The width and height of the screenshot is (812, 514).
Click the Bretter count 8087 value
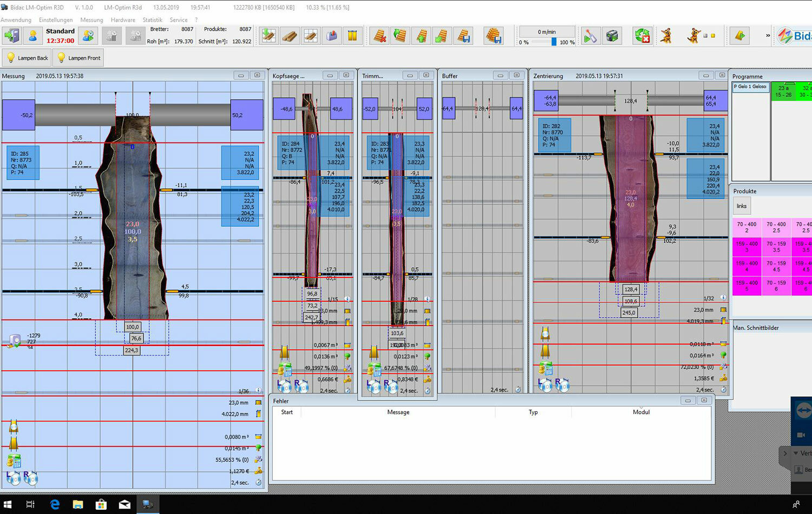coord(187,29)
